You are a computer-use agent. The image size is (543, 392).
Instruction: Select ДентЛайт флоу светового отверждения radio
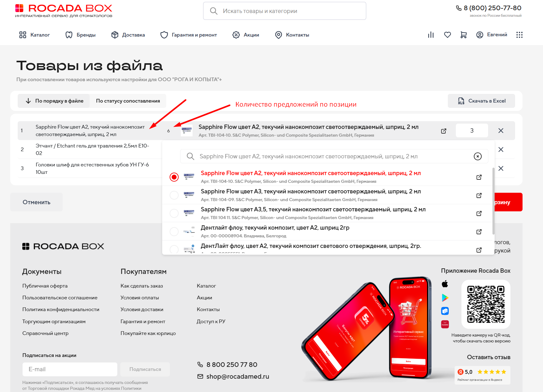click(174, 249)
